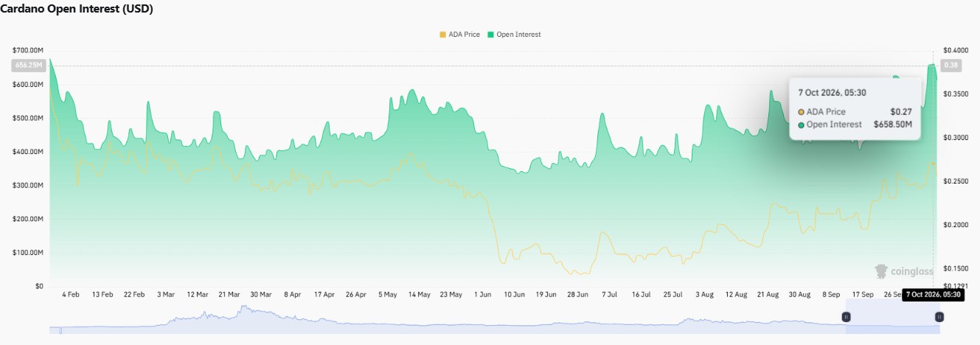Toggle the ADA Price legend series
This screenshot has height=345, width=980.
pos(459,35)
